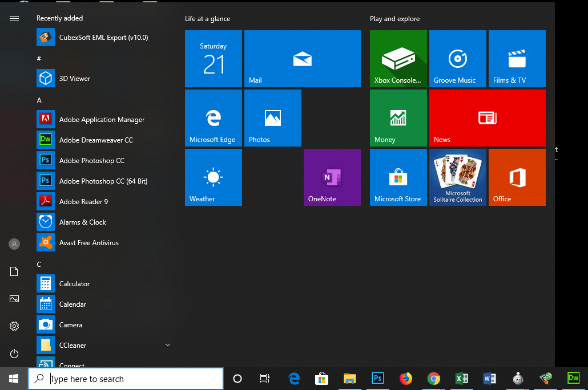Switch to Photoshop on taskbar
Screen dimensions: 588x390
[x=377, y=379]
